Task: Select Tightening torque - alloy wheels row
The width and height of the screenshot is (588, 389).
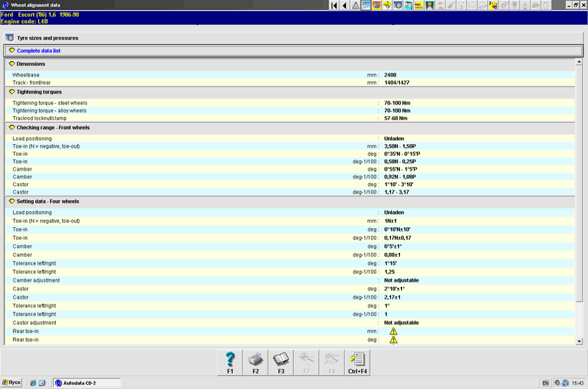Action: [290, 110]
